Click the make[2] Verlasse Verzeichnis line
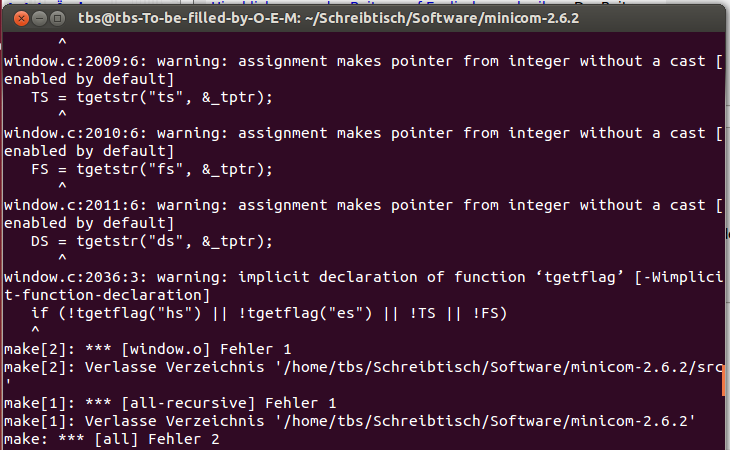 point(363,367)
